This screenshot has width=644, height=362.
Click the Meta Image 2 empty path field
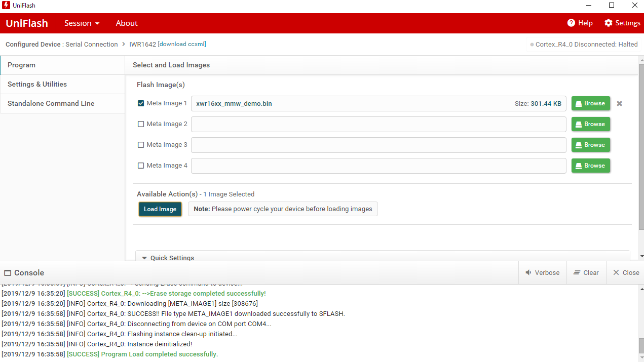pyautogui.click(x=378, y=124)
